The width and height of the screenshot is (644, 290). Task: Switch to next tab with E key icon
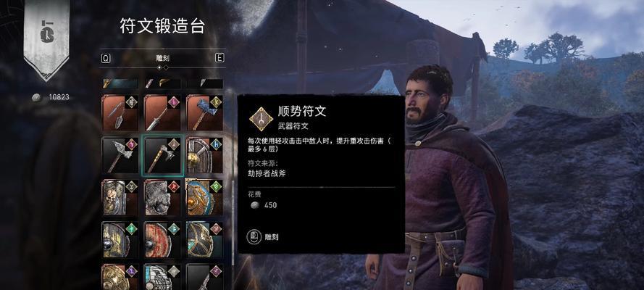click(220, 58)
